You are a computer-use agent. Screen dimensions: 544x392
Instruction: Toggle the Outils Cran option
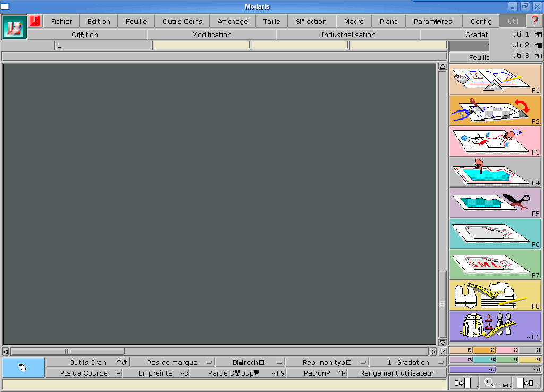(88, 362)
